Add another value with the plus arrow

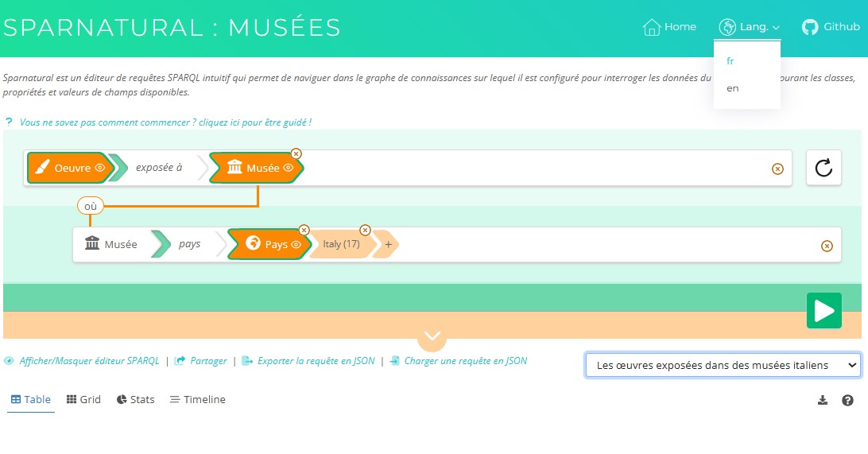[388, 244]
